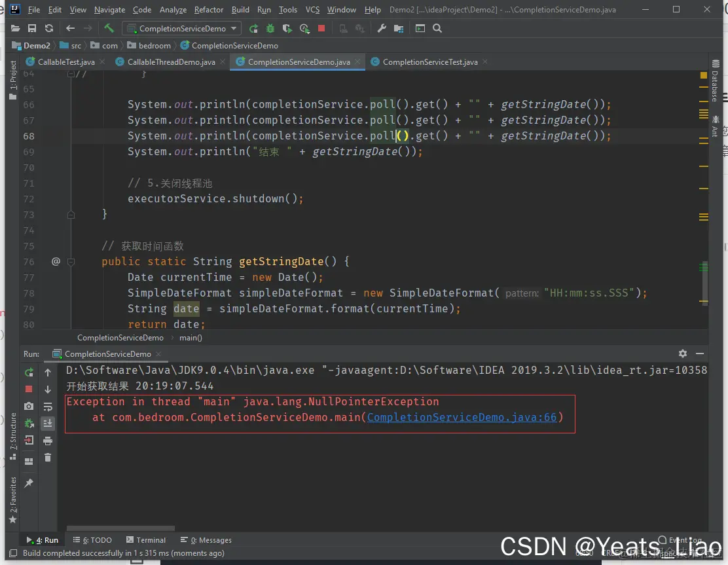Open the Messages tool window button
The image size is (728, 565).
coord(206,540)
